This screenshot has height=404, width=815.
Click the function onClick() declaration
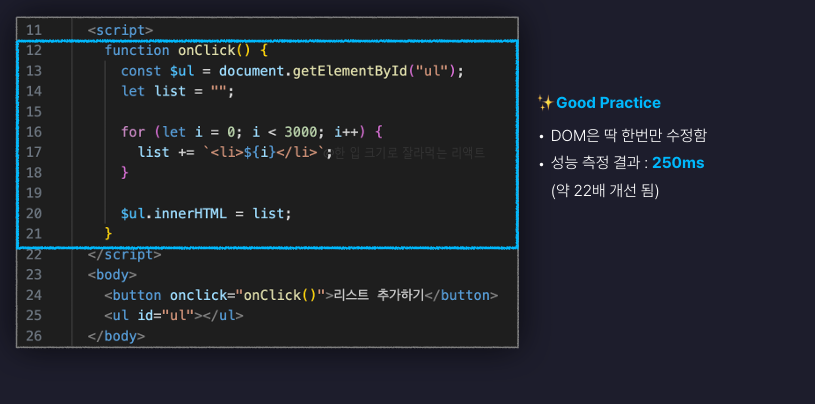click(186, 50)
